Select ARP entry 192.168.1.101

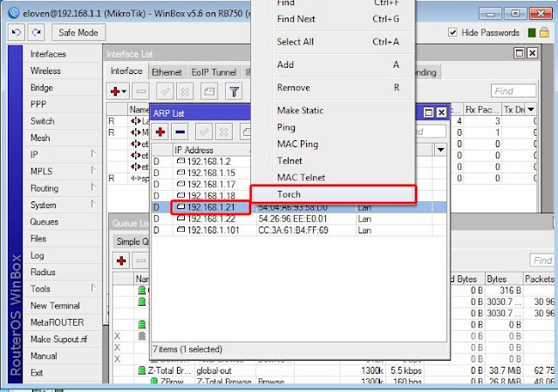[x=299, y=230]
